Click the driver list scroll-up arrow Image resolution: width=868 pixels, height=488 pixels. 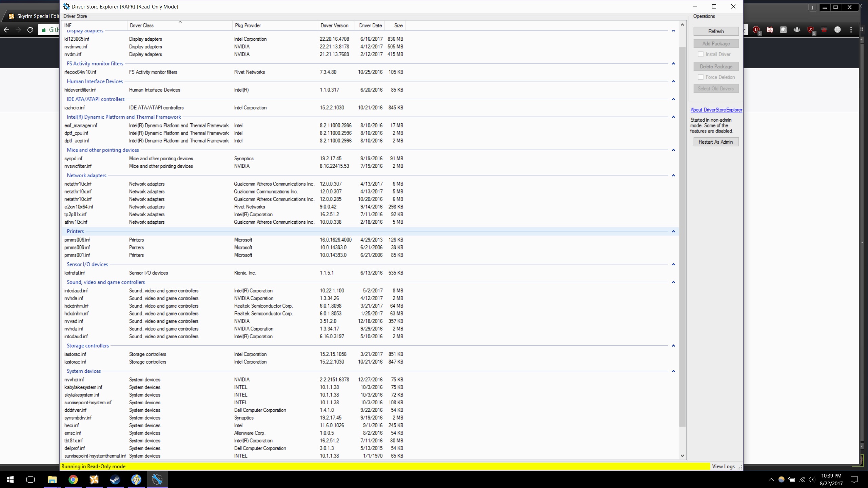(x=683, y=25)
